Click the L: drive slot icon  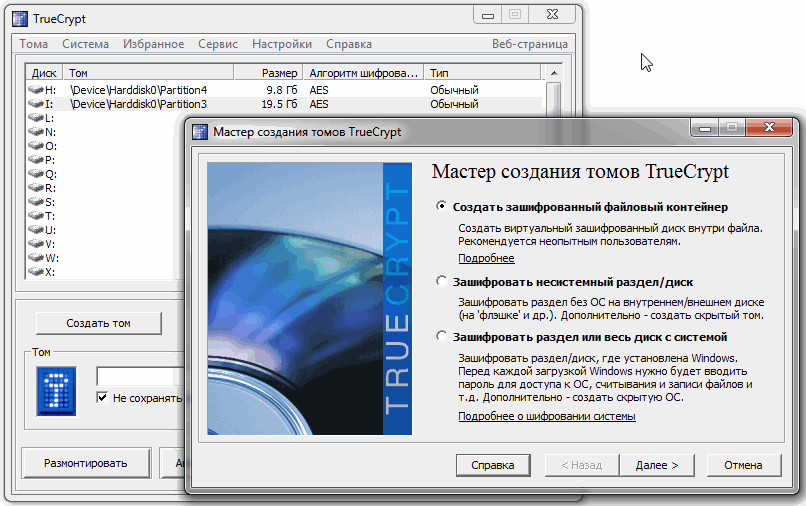pyautogui.click(x=36, y=118)
